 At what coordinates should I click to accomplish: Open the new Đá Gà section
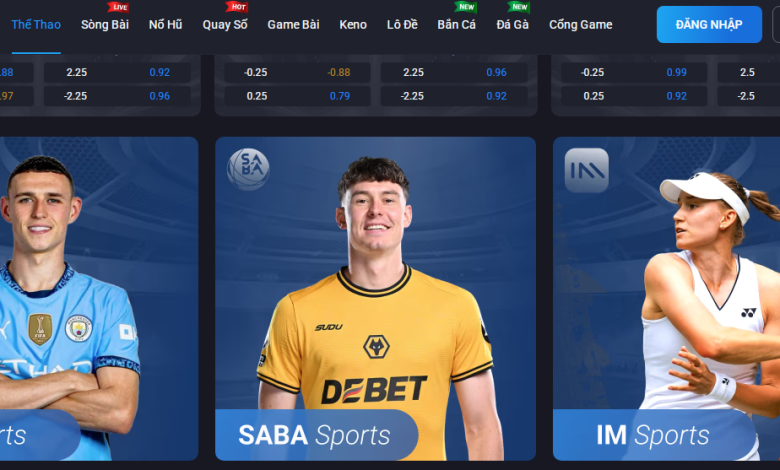coord(512,24)
